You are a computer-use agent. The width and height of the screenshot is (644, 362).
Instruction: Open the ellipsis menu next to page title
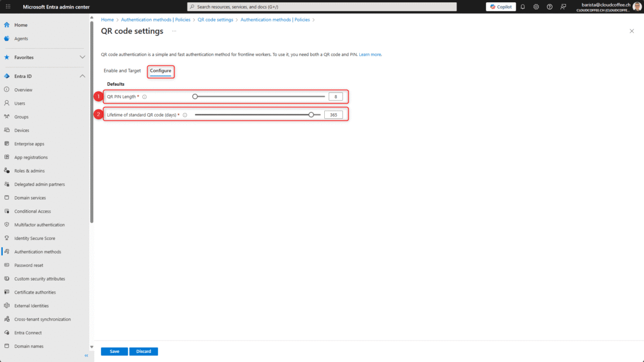coord(174,31)
